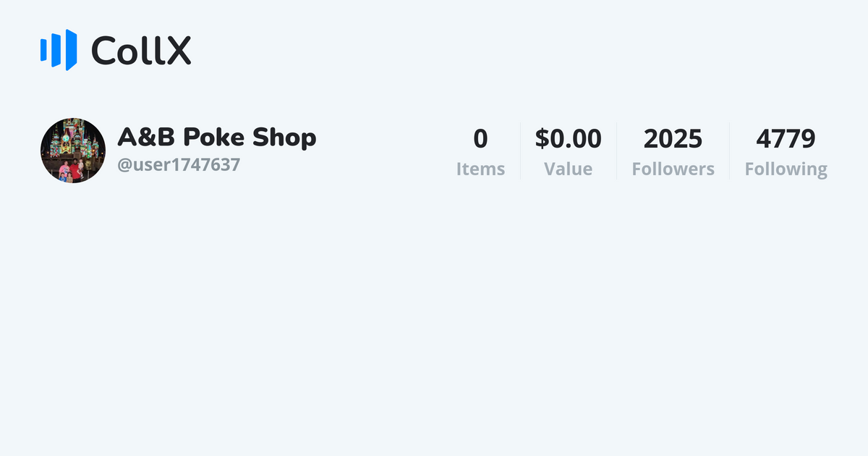868x456 pixels.
Task: Open the Followers list label
Action: 673,169
